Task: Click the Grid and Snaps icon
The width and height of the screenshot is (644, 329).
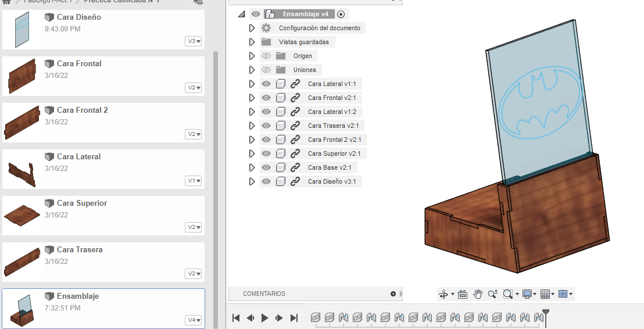Action: point(545,294)
